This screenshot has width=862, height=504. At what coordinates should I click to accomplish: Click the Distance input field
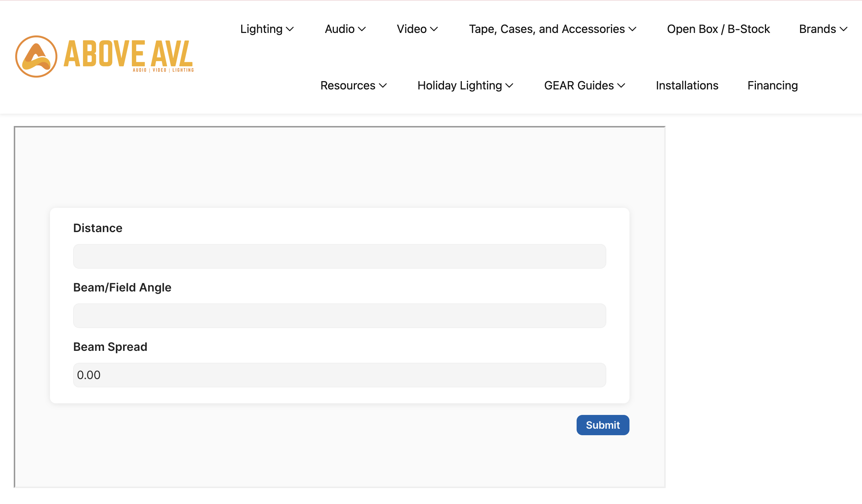pos(339,256)
